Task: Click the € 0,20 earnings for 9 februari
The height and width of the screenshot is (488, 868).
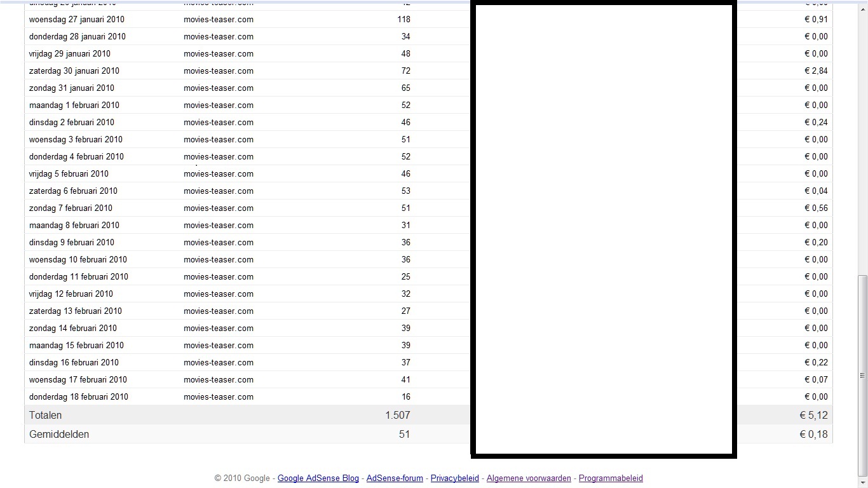Action: (817, 242)
